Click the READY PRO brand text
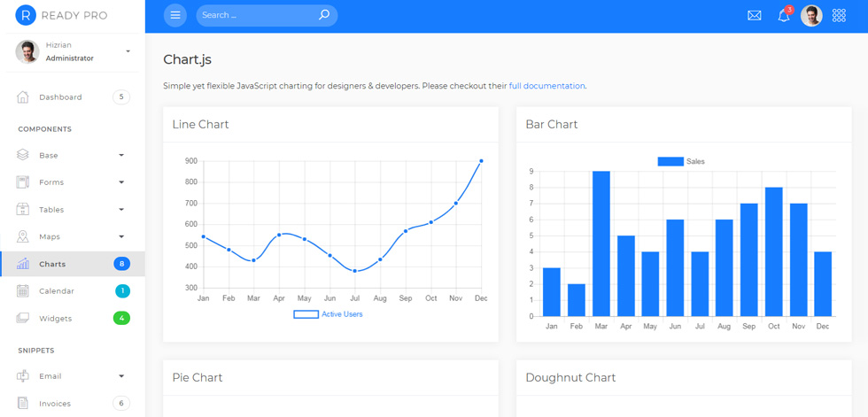The width and height of the screenshot is (868, 417). tap(74, 15)
